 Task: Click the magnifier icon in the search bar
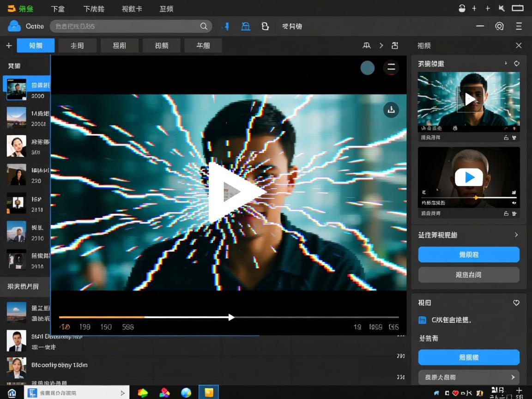pyautogui.click(x=204, y=26)
